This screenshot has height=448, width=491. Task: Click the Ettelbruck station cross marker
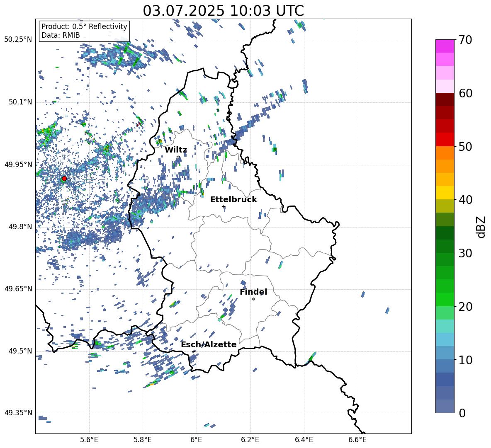pyautogui.click(x=224, y=206)
